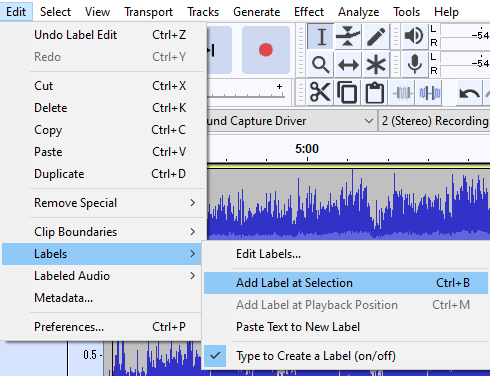Select the Selection (I-beam) tool
The height and width of the screenshot is (376, 490).
[x=321, y=36]
